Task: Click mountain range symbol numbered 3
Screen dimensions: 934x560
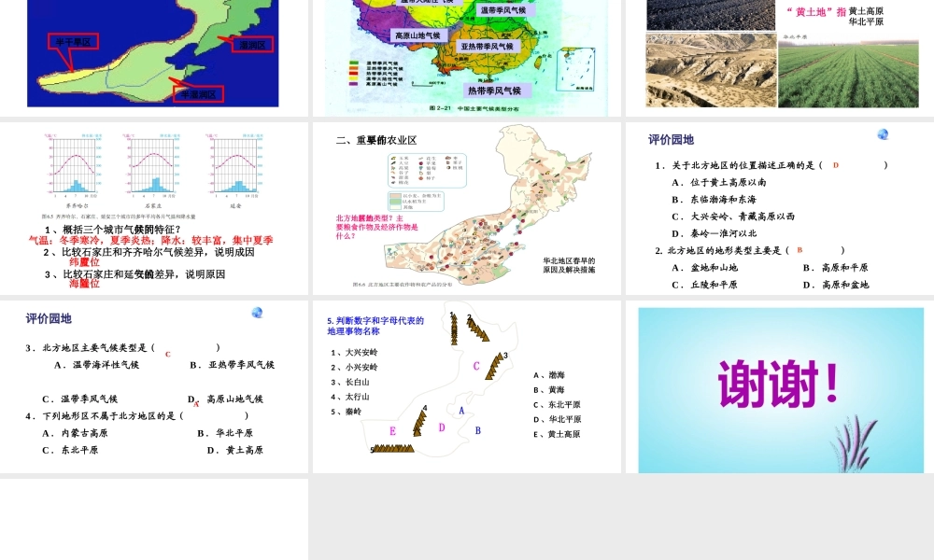Action: [494, 366]
